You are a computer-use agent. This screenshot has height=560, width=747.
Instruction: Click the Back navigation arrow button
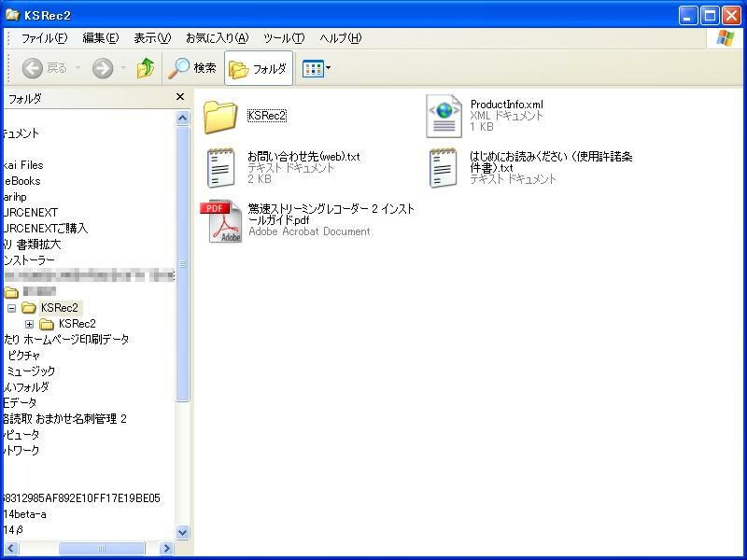[33, 68]
